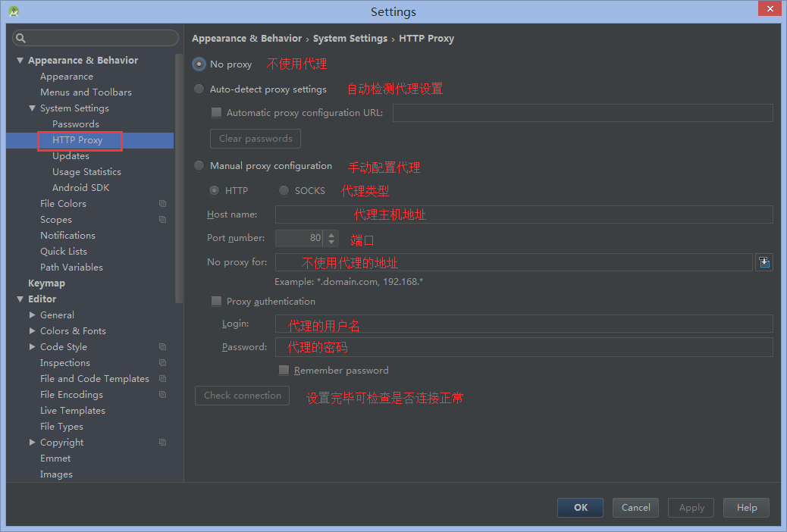Open File Colors settings

pos(63,203)
